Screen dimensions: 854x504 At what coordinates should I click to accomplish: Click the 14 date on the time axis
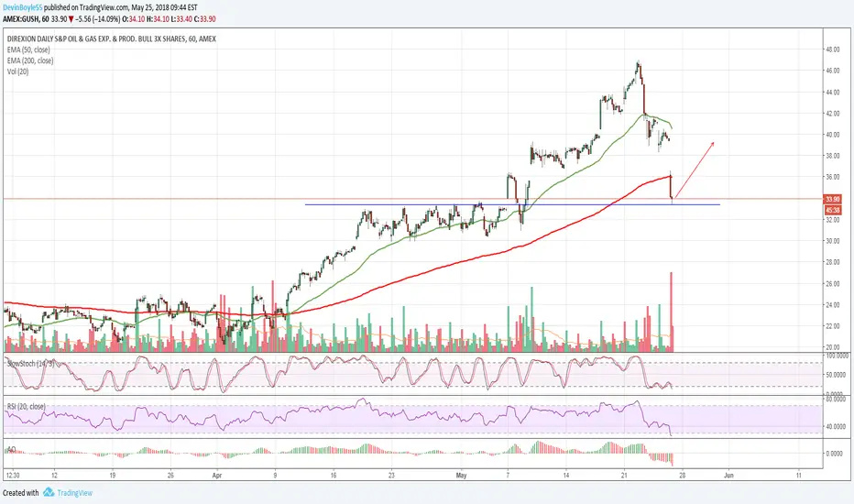point(566,475)
